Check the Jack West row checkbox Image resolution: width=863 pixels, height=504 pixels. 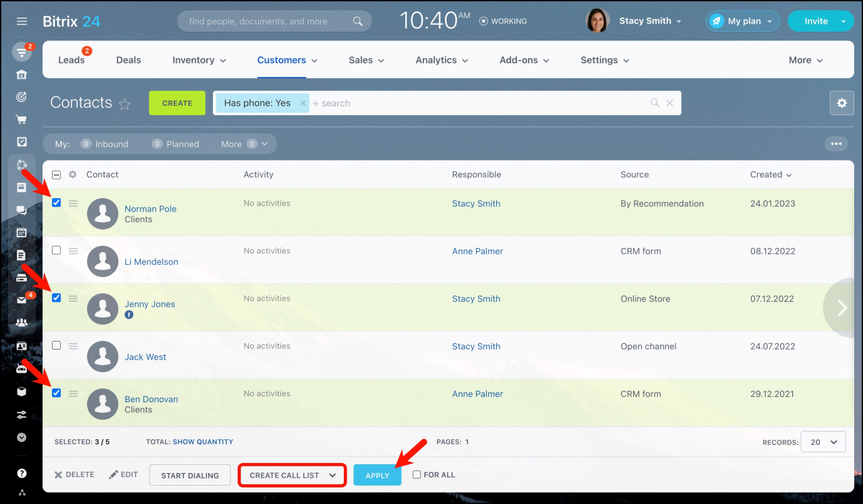(56, 346)
